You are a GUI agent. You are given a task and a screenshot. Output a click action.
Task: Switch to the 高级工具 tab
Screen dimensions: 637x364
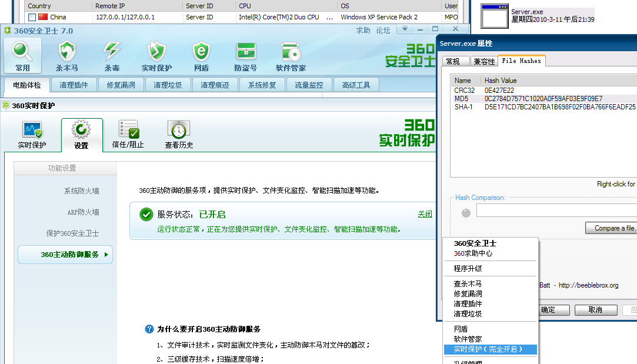(356, 85)
